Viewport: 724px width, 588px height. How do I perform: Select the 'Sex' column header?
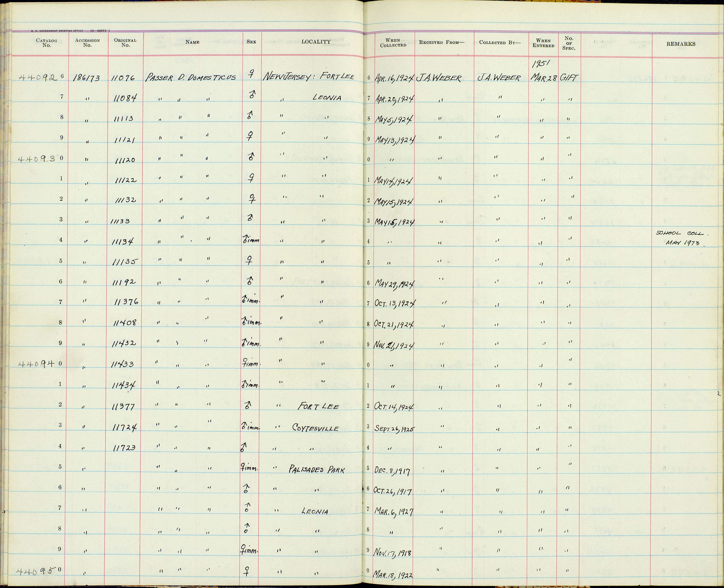tap(251, 42)
